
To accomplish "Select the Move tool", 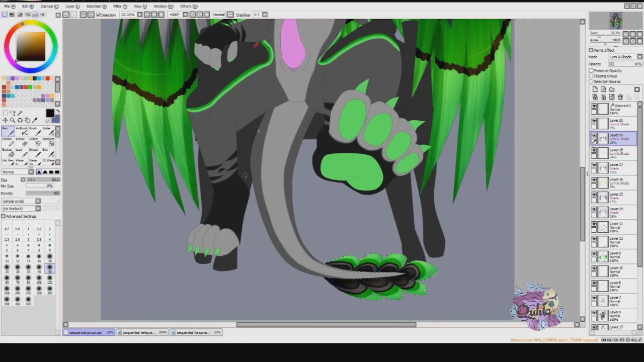I will point(5,120).
